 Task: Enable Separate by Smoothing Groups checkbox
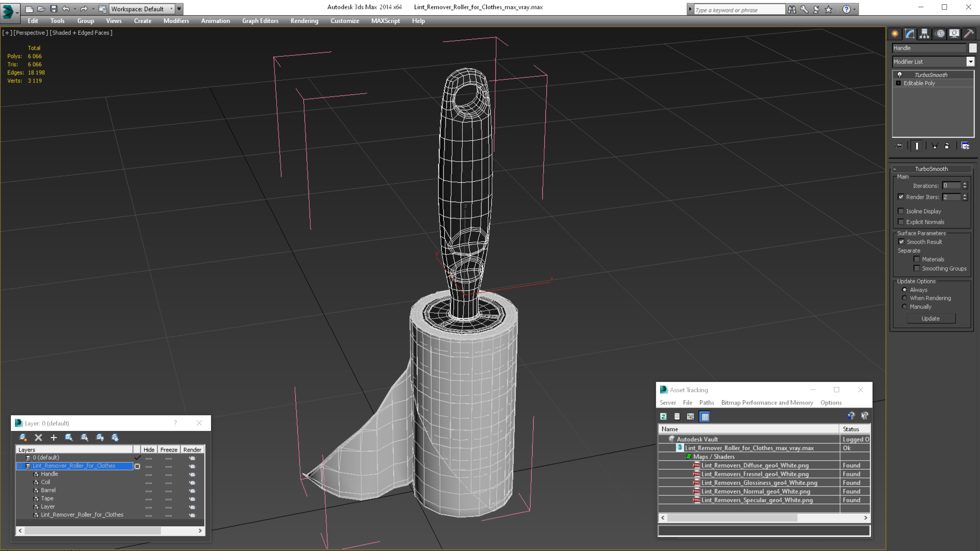coord(916,268)
